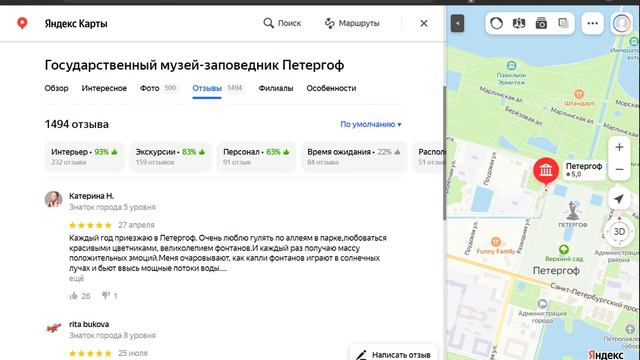Click the 27 апреля review date

click(x=136, y=225)
